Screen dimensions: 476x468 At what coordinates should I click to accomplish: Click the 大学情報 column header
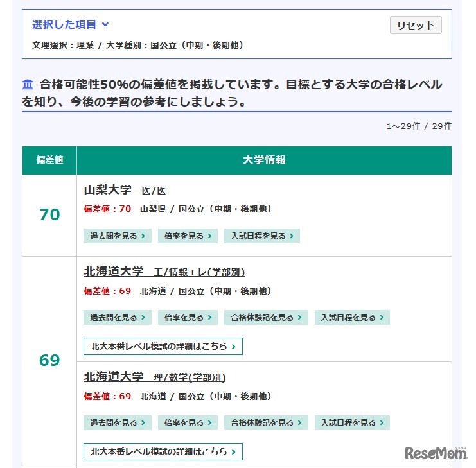[264, 160]
